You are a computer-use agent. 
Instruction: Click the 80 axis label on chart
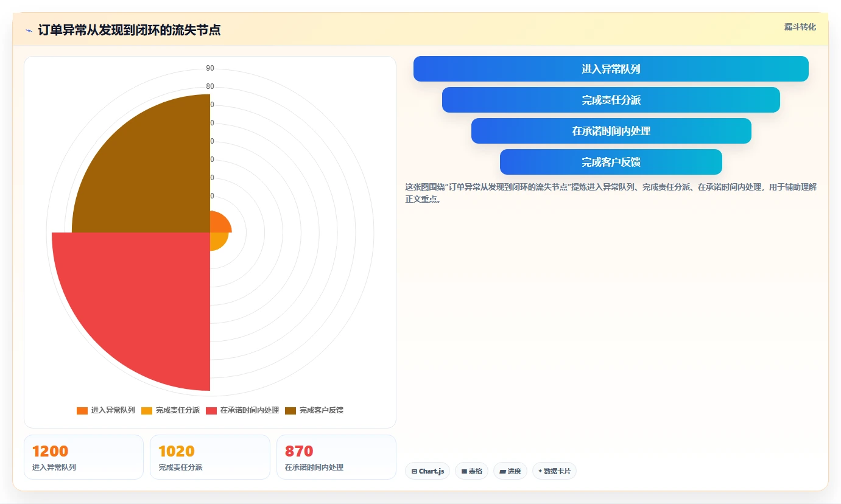pyautogui.click(x=210, y=86)
